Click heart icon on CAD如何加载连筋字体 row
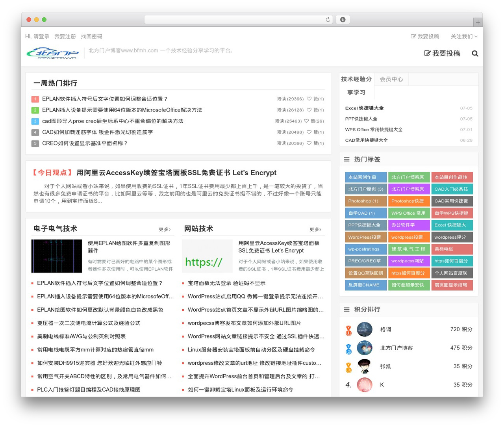504x427 pixels. click(x=309, y=132)
